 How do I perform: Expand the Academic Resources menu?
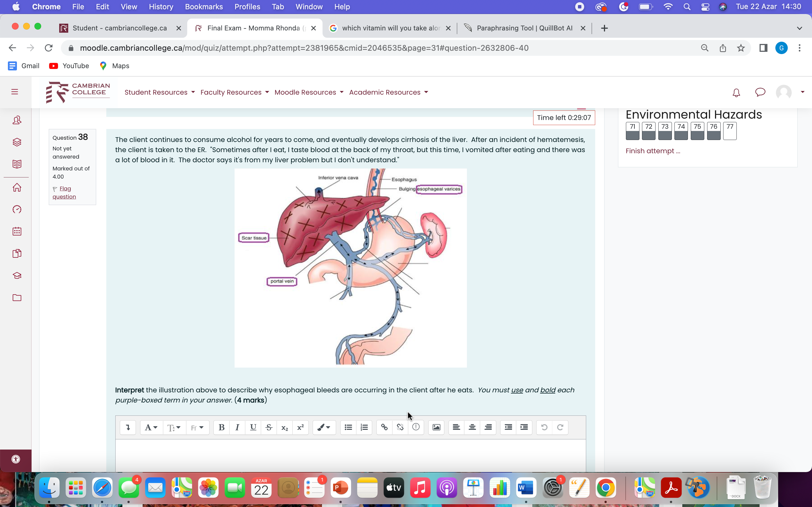click(x=388, y=92)
